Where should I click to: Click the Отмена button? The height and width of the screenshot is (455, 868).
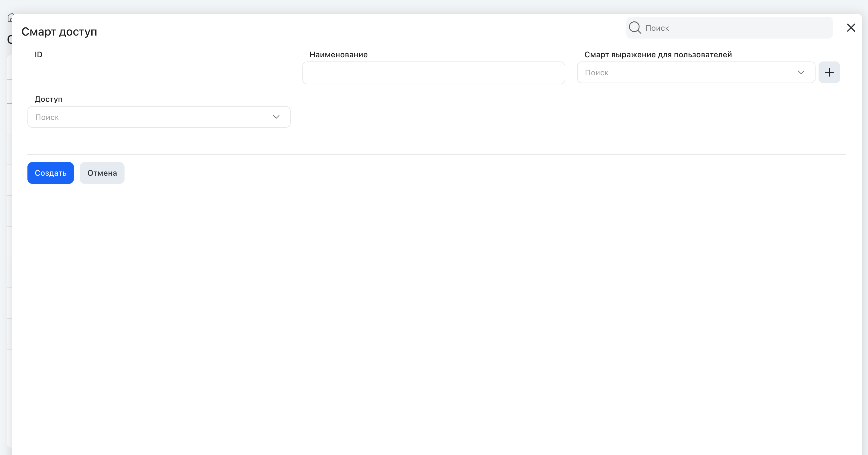[x=102, y=173]
